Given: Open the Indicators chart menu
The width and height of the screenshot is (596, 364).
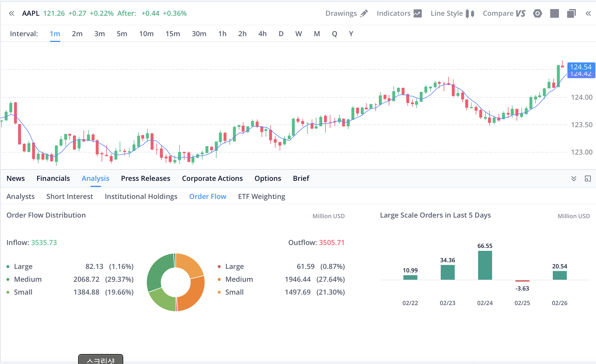Looking at the screenshot, I should [399, 13].
